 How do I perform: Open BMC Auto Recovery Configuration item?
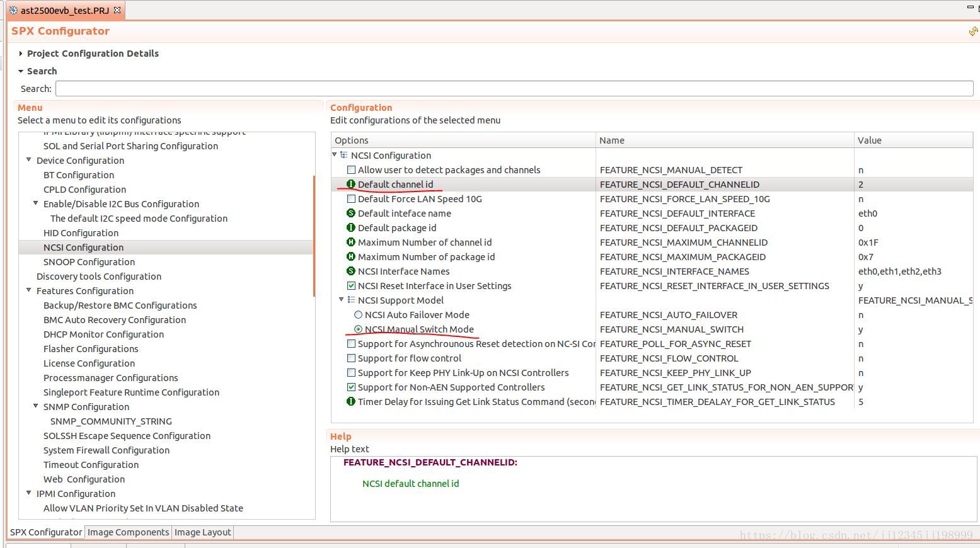(115, 320)
